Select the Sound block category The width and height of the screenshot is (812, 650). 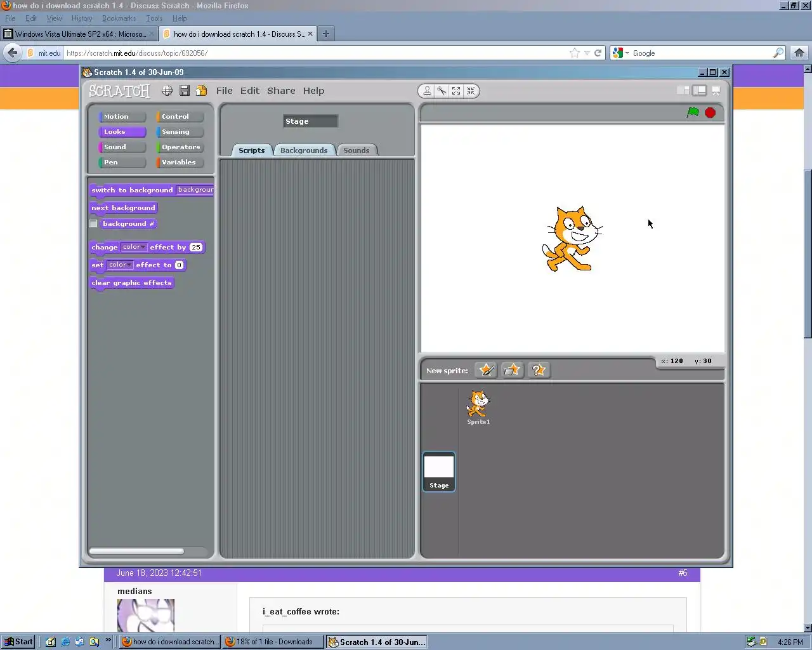pyautogui.click(x=122, y=147)
